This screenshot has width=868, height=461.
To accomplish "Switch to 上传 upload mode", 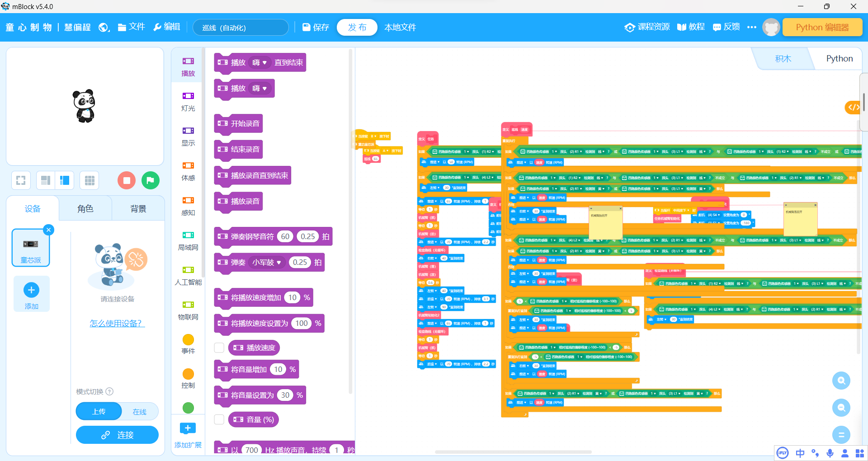I will coord(99,412).
